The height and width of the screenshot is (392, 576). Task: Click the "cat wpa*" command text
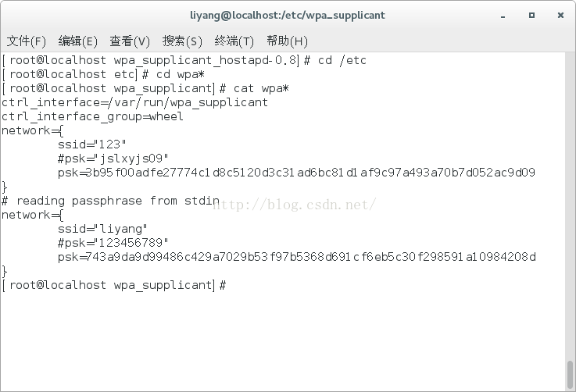(260, 88)
